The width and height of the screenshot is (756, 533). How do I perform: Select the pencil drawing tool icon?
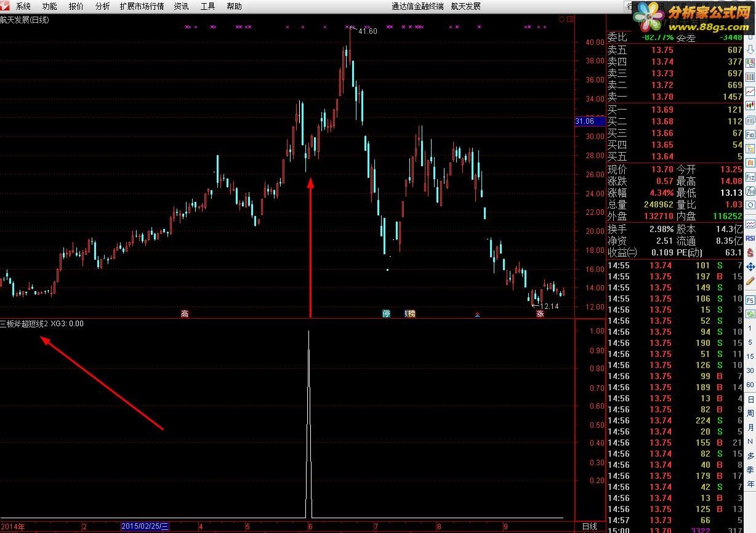click(750, 281)
